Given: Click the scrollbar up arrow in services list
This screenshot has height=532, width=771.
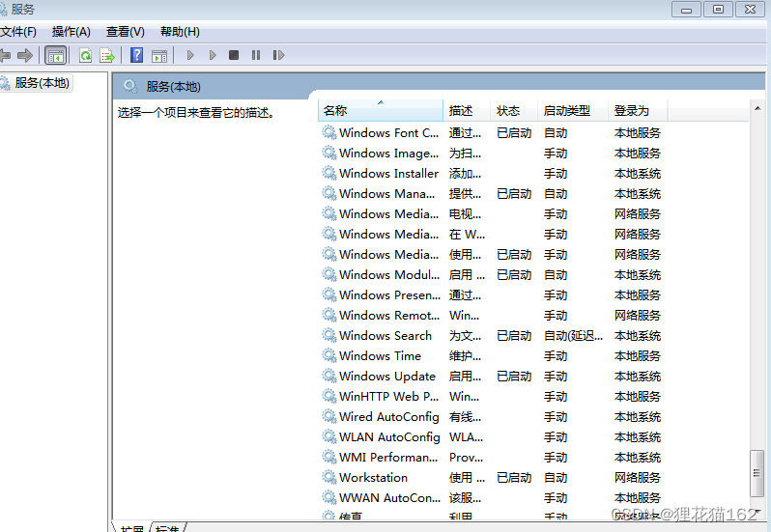Looking at the screenshot, I should (757, 108).
